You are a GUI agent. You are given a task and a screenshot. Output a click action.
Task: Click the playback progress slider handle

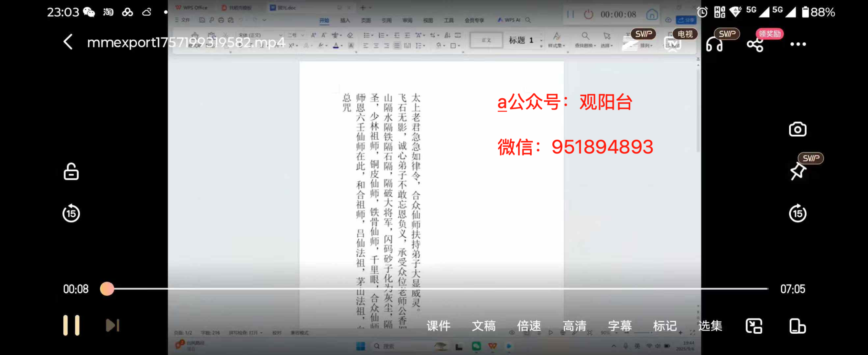coord(107,289)
